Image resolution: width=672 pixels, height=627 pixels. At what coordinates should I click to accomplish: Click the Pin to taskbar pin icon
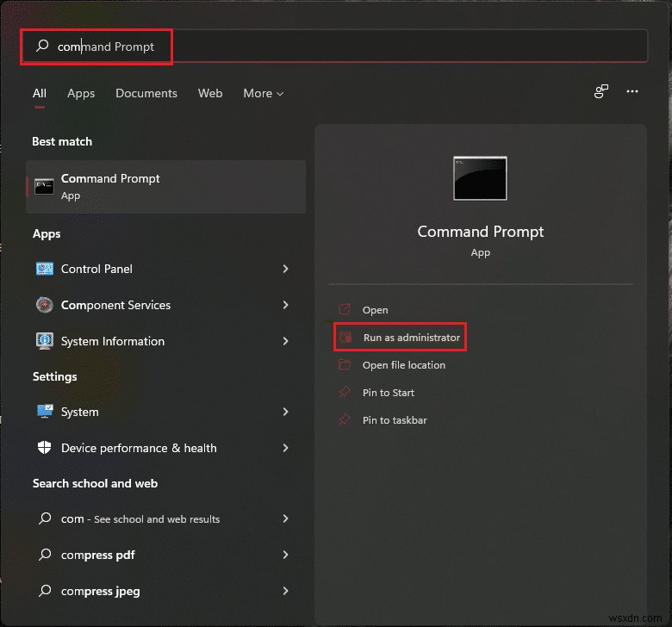[x=345, y=420]
